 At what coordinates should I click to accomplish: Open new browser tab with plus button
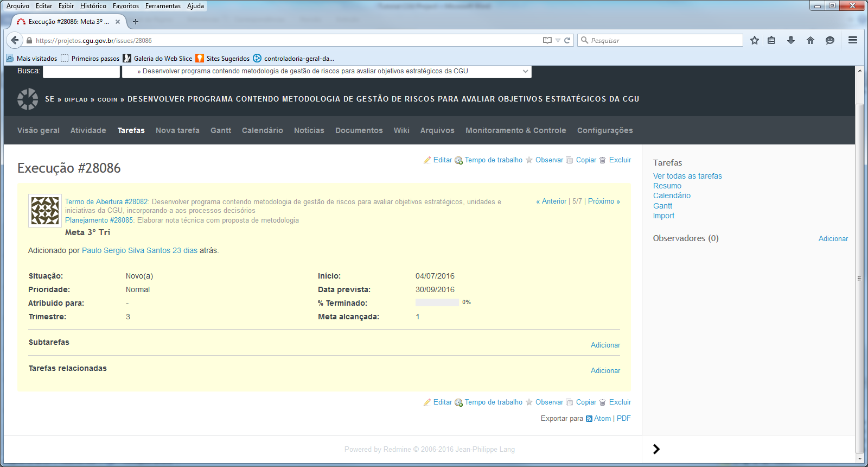pyautogui.click(x=136, y=22)
